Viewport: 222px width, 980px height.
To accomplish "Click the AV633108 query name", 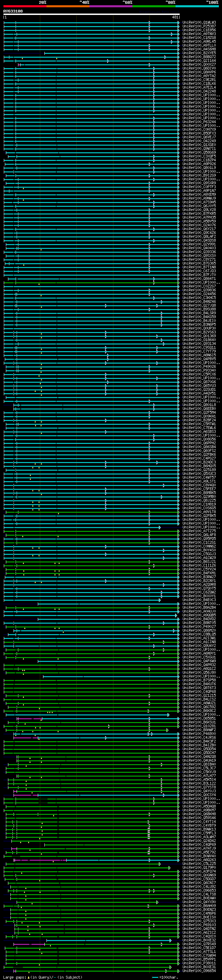I will tap(13, 11).
